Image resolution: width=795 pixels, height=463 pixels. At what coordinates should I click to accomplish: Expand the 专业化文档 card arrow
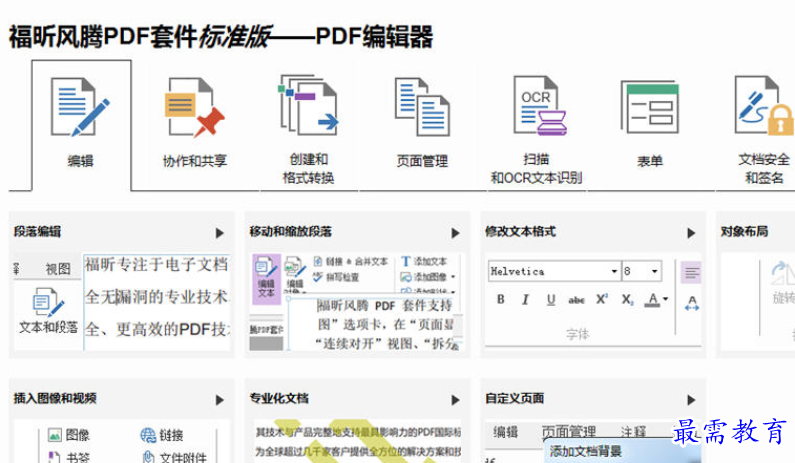tap(455, 400)
